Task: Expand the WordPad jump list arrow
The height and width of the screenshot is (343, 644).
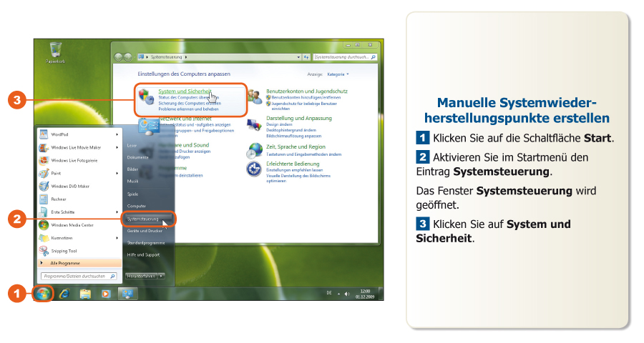Action: point(117,134)
